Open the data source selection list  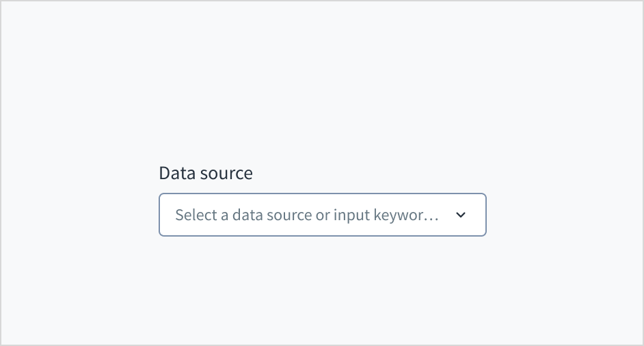pyautogui.click(x=461, y=215)
